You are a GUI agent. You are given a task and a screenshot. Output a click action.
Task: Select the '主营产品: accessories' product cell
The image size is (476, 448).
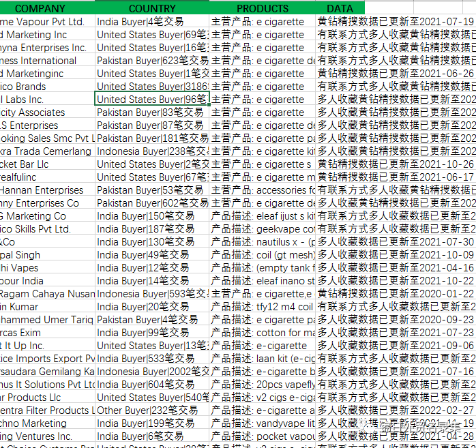coord(263,190)
